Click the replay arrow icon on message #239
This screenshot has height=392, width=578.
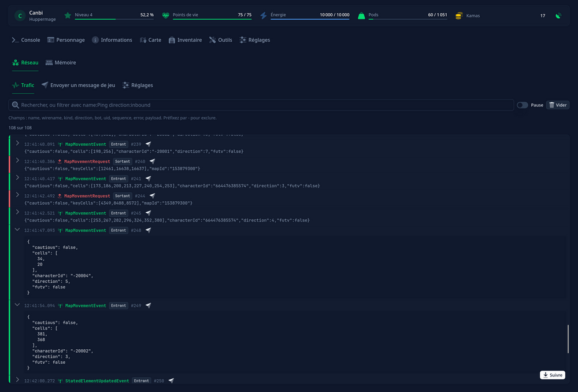(x=148, y=144)
